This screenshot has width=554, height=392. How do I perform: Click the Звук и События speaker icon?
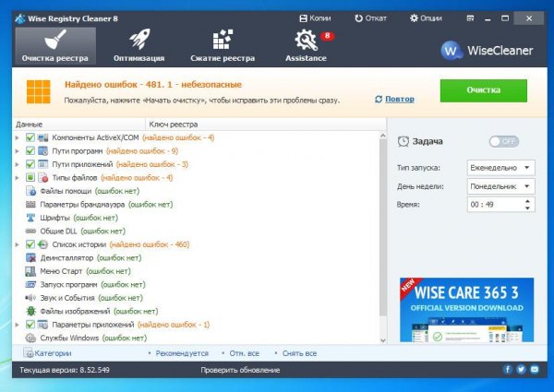point(30,298)
